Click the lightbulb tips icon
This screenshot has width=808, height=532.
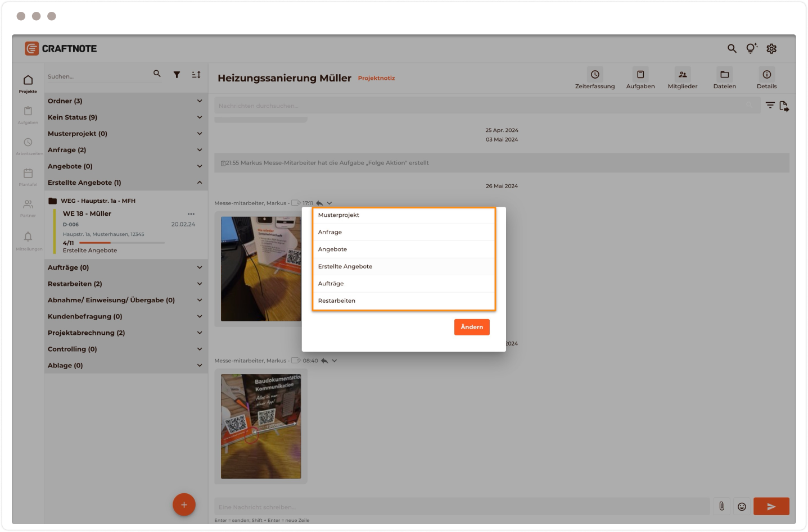click(751, 49)
